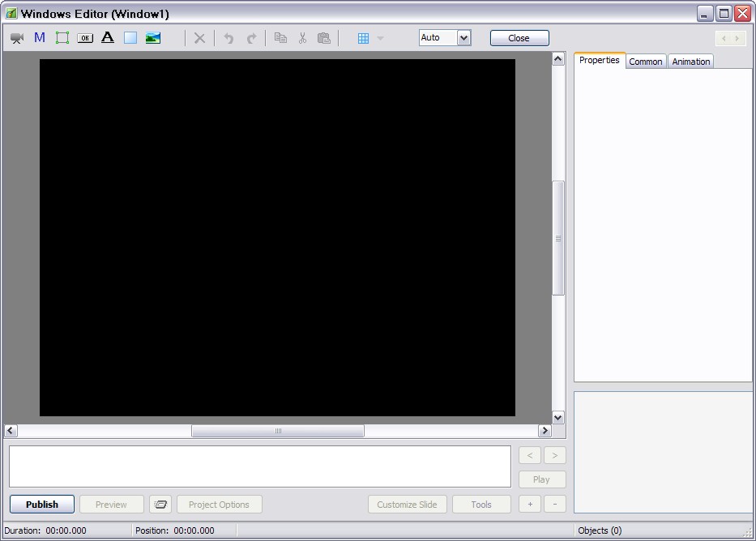Image resolution: width=756 pixels, height=541 pixels.
Task: Click the Close button in toolbar
Action: (519, 38)
